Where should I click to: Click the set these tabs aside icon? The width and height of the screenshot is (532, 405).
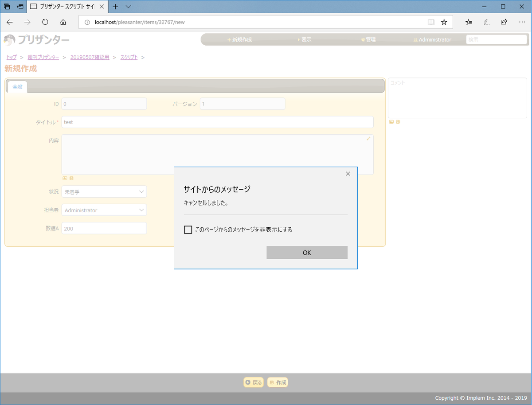(x=20, y=7)
